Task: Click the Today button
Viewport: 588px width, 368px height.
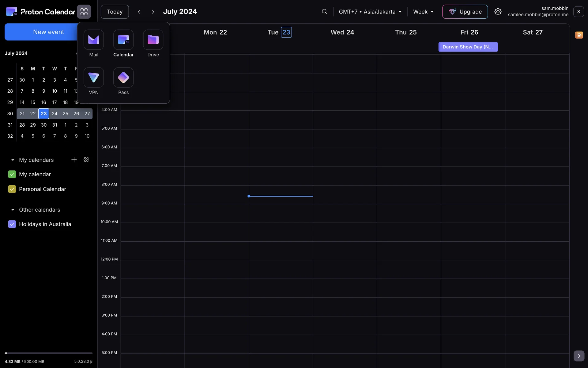Action: coord(115,12)
